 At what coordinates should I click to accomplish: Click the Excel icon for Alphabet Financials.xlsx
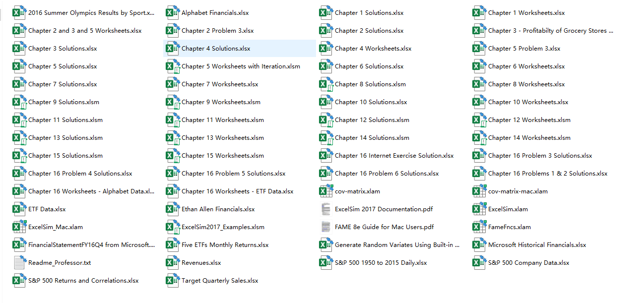tap(173, 13)
